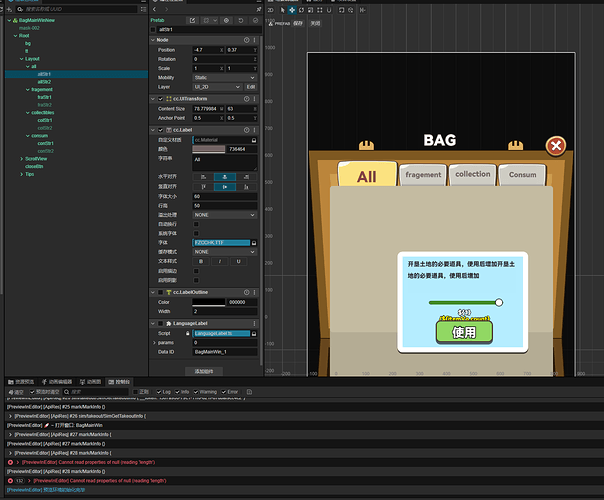Click the snap magnet icon in the scene toolbar
This screenshot has height=500, width=604.
point(329,10)
